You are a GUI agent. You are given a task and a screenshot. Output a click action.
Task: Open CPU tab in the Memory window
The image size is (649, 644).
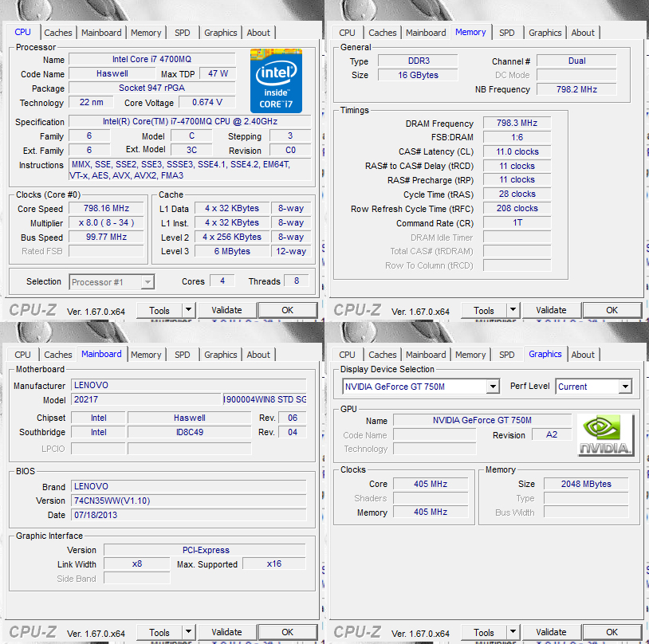click(347, 33)
